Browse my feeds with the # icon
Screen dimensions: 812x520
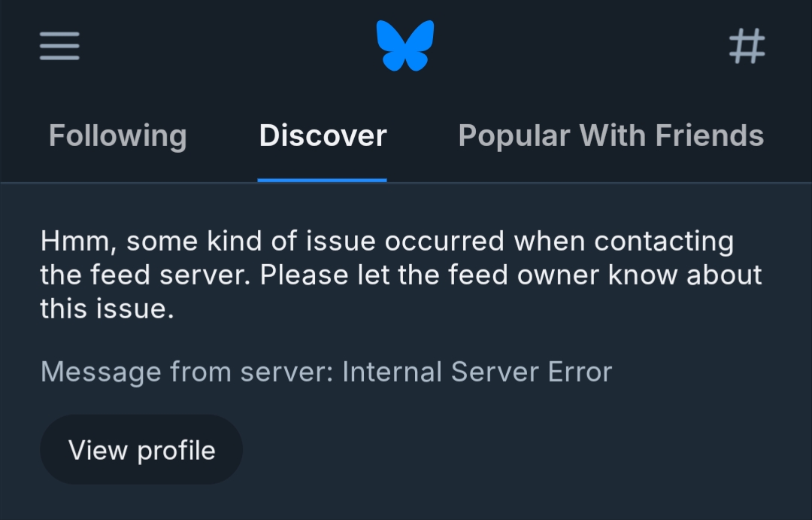pyautogui.click(x=747, y=46)
